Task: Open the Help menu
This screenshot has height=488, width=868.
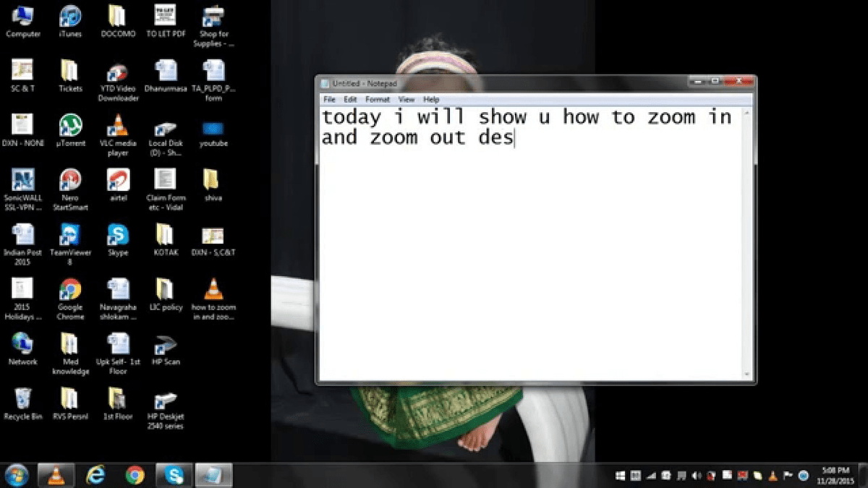Action: (432, 99)
